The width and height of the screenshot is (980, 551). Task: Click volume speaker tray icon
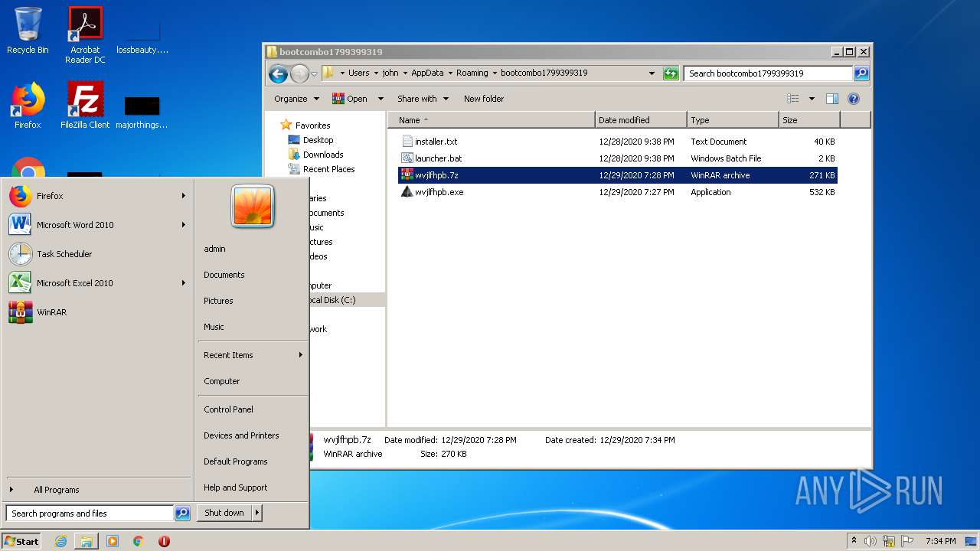pyautogui.click(x=871, y=541)
